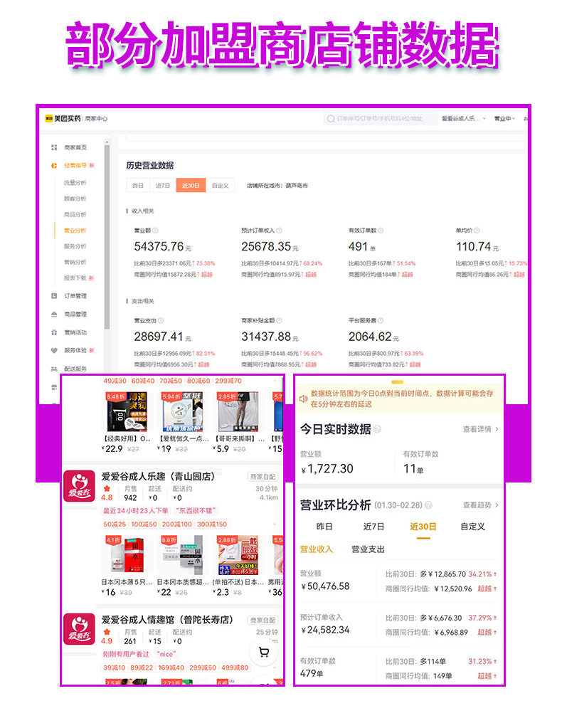The image size is (562, 728).
Task: Click coupon tag 50减25
Action: coord(115,524)
